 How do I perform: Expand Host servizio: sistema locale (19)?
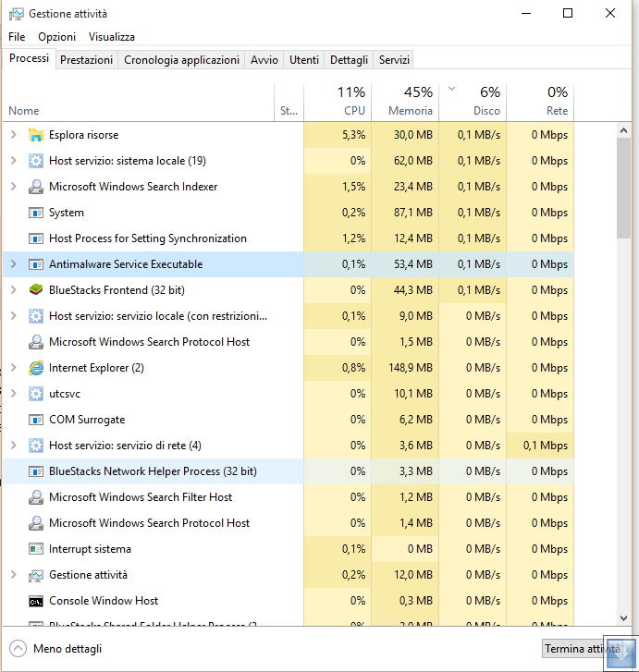(x=13, y=161)
